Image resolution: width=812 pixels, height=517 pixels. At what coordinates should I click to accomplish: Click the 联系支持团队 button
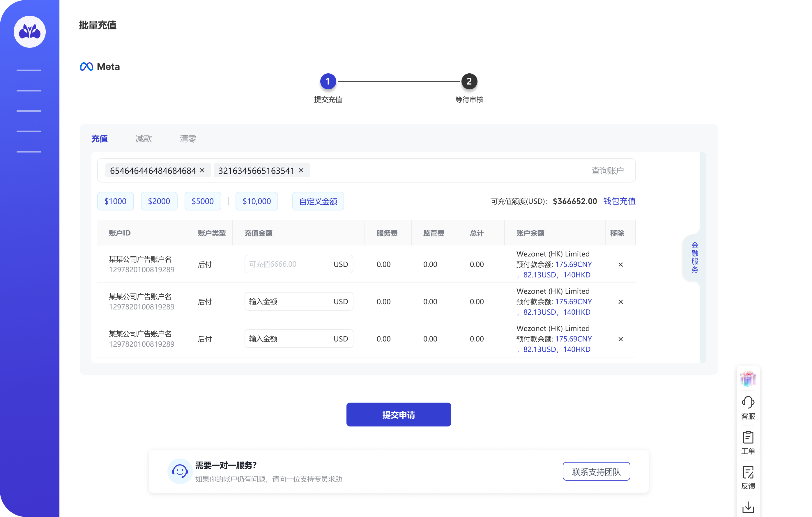596,472
